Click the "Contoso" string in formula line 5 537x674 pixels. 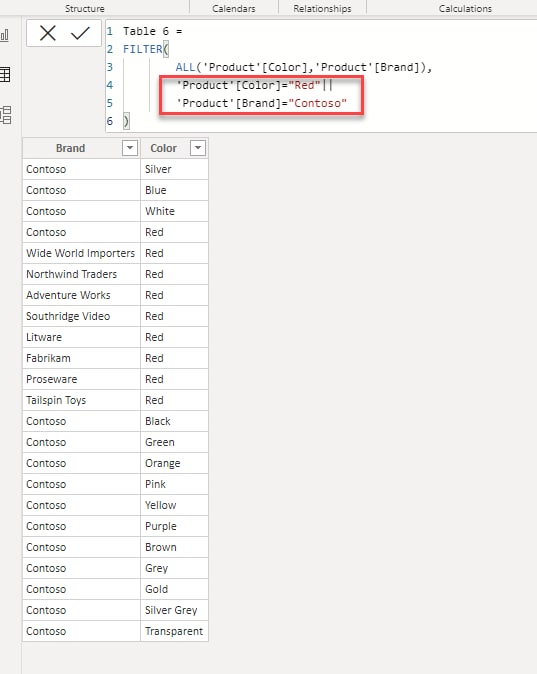click(318, 103)
